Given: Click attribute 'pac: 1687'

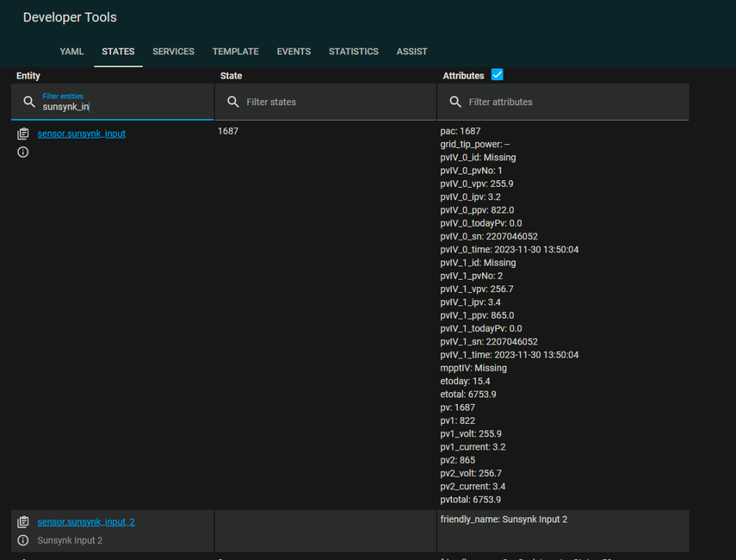Looking at the screenshot, I should 461,132.
